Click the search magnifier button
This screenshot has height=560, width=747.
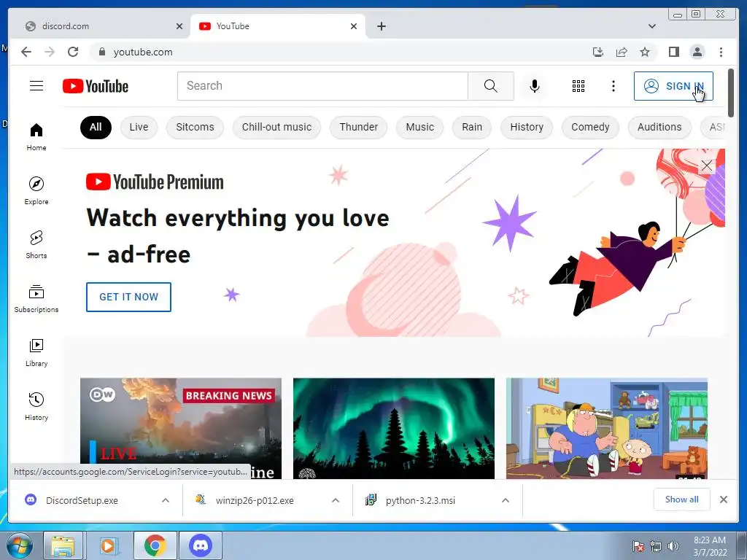pyautogui.click(x=491, y=86)
